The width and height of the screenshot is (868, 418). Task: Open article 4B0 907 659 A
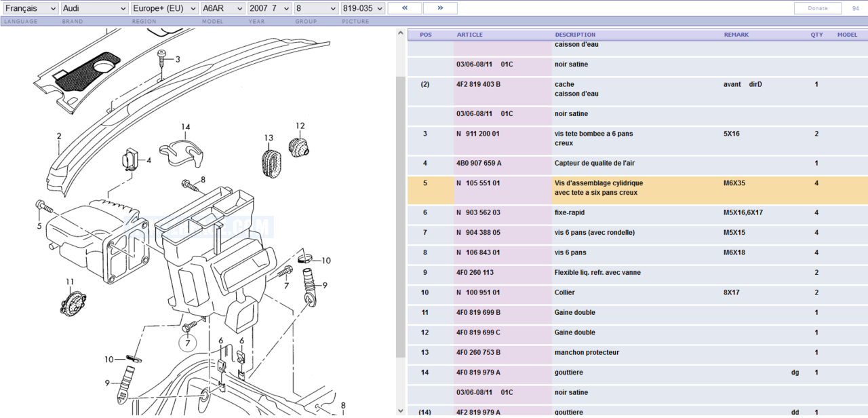[479, 164]
